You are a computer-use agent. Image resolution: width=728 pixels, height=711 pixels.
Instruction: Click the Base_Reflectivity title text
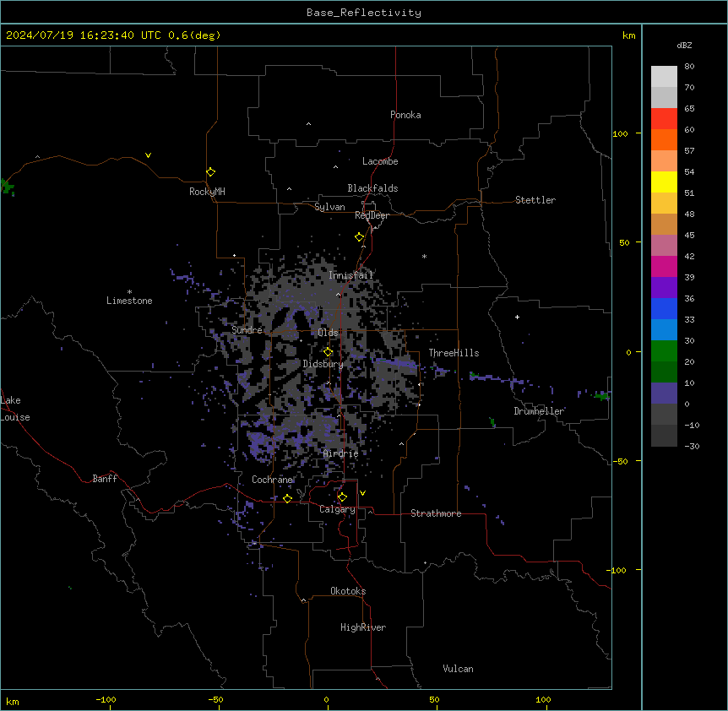click(364, 13)
